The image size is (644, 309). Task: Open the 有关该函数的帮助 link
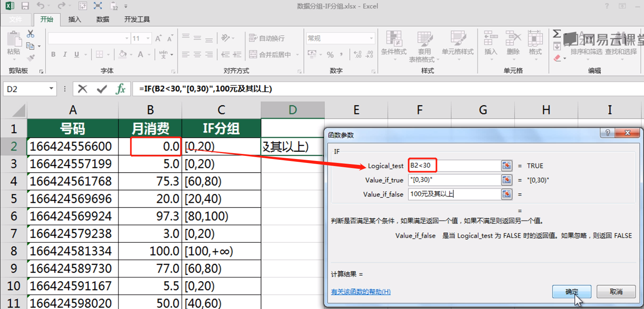[361, 291]
